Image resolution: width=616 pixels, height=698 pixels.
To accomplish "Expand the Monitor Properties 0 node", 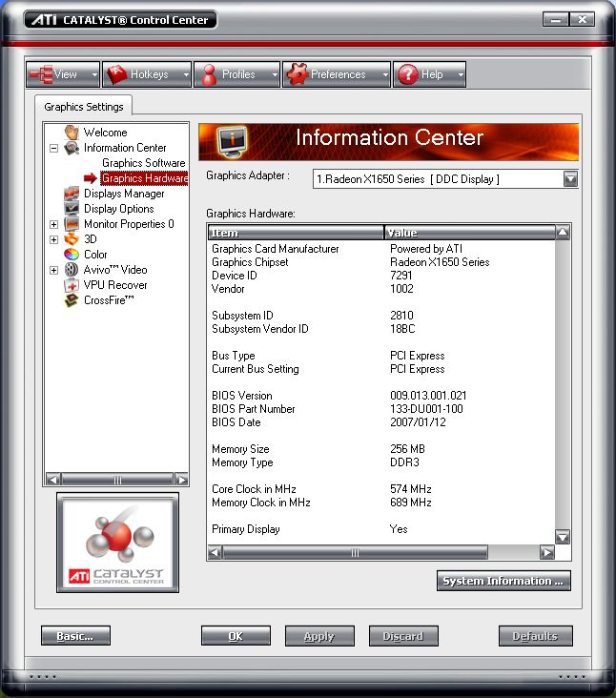I will click(53, 224).
